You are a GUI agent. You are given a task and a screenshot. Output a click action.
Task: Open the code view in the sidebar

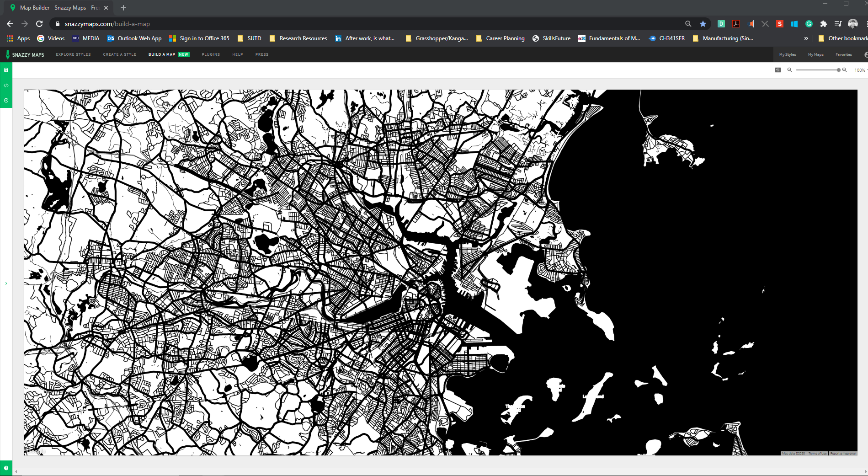pyautogui.click(x=6, y=85)
